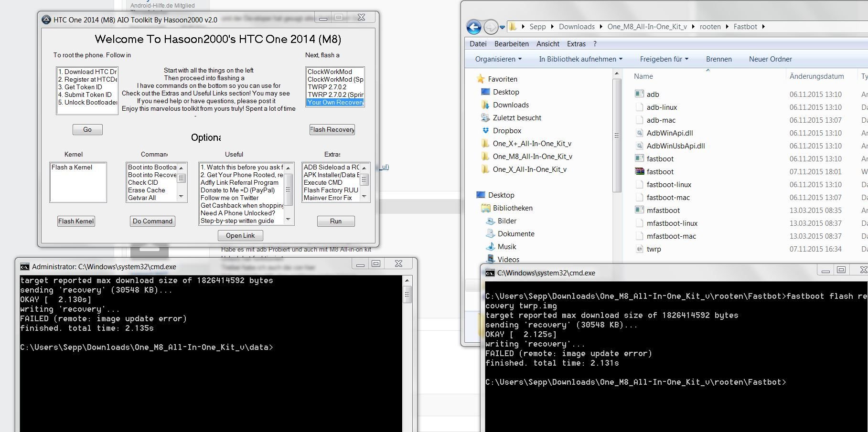Select "3. Get Token ID" in root steps list

(80, 87)
